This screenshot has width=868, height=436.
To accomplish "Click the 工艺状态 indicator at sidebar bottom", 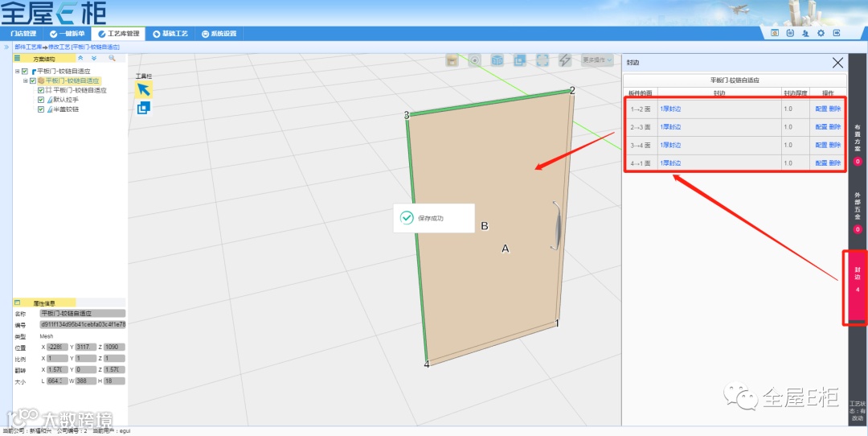I will (857, 411).
